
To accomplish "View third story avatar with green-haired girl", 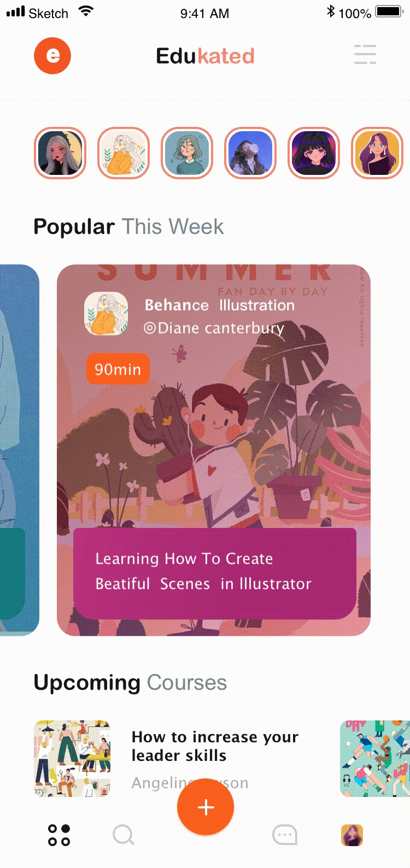I will [x=187, y=153].
